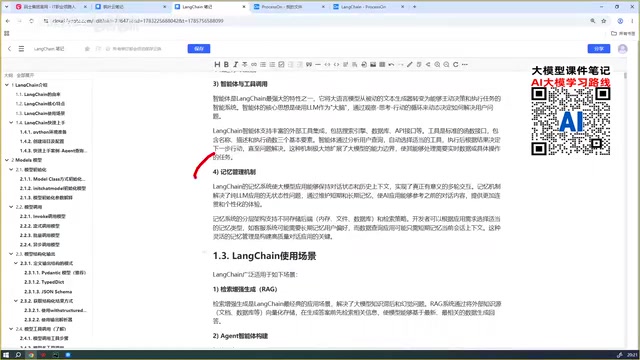Viewport: 640px width, 360px height.
Task: Click the page vertical scrollbar thumb
Action: [625, 76]
